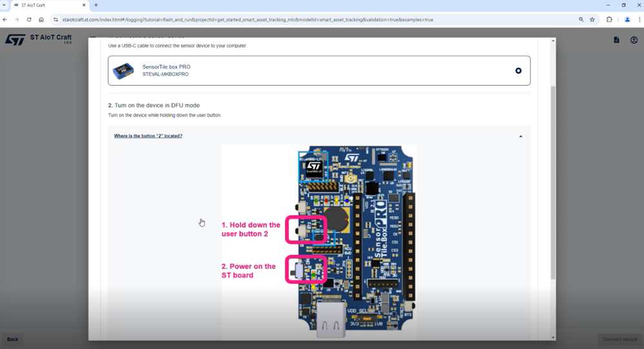Viewport: 644px width, 349px height.
Task: Click the site information icon in address bar
Action: click(56, 19)
